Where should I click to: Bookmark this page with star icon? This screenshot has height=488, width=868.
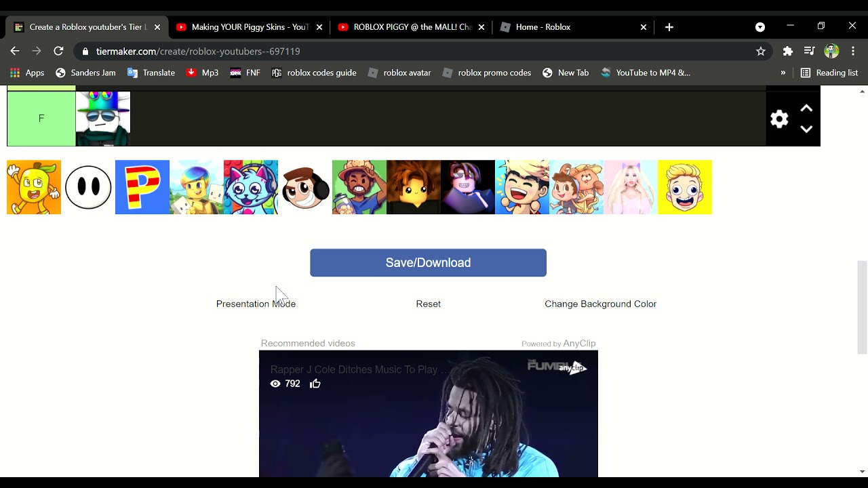761,51
